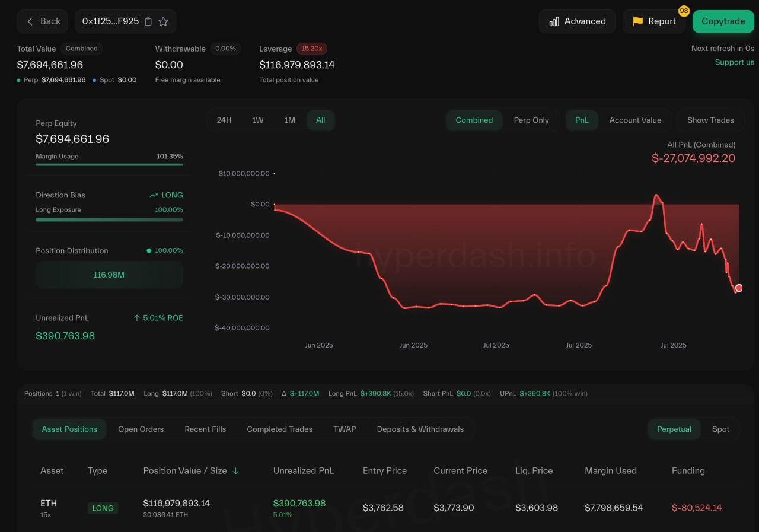759x532 pixels.
Task: Click the ROE up-arrow icon
Action: (136, 318)
